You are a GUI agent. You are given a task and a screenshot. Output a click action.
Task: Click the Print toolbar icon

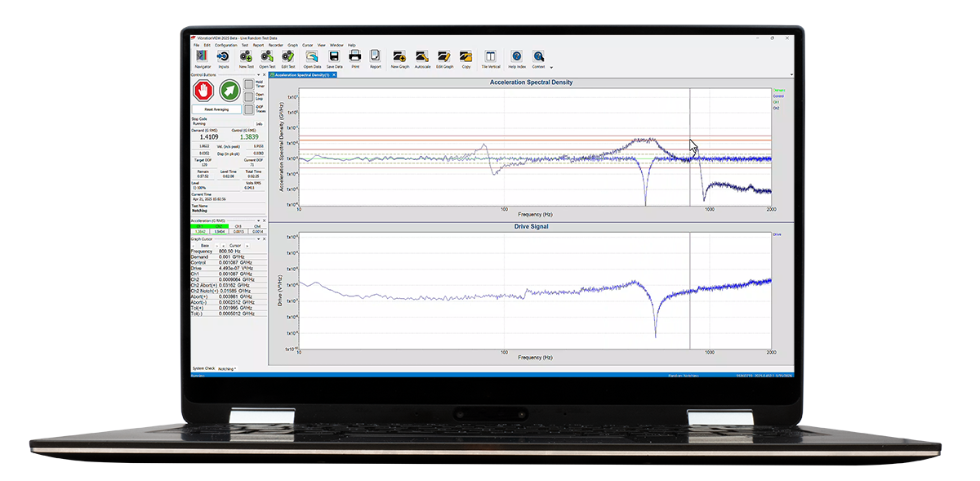click(x=355, y=57)
